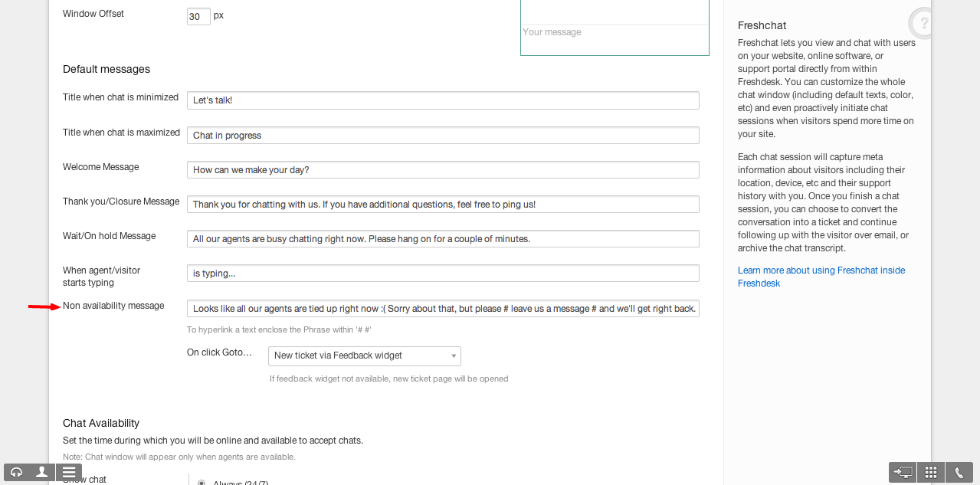980x485 pixels.
Task: Open the help question mark icon
Action: (923, 23)
